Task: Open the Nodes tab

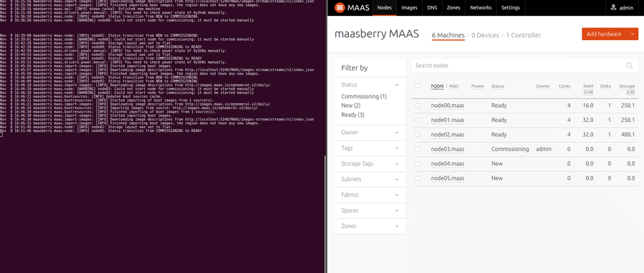Action: [384, 8]
